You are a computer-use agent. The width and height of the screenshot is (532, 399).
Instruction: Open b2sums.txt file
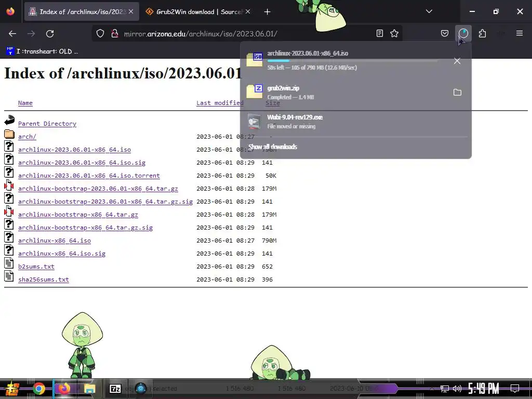[x=36, y=267]
